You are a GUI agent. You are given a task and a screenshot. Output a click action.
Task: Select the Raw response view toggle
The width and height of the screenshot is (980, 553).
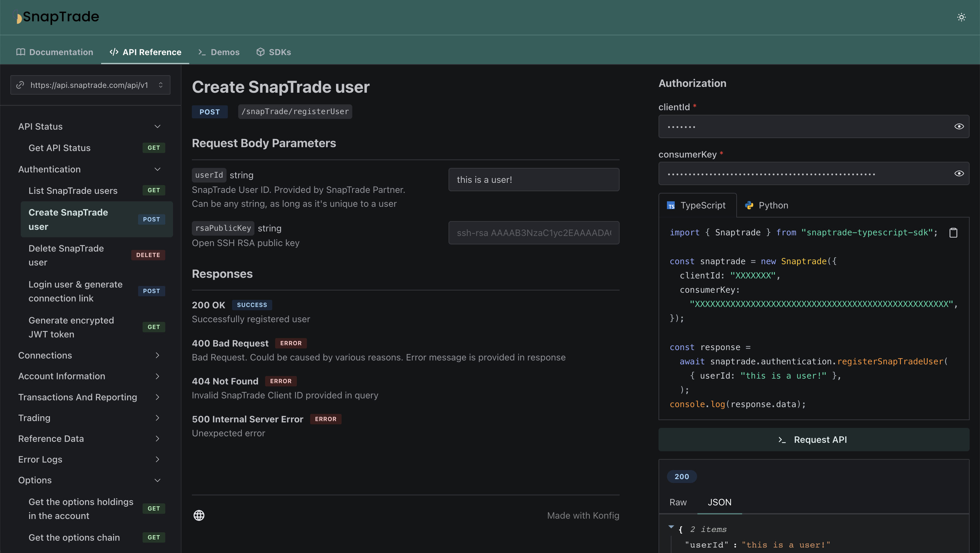[678, 502]
